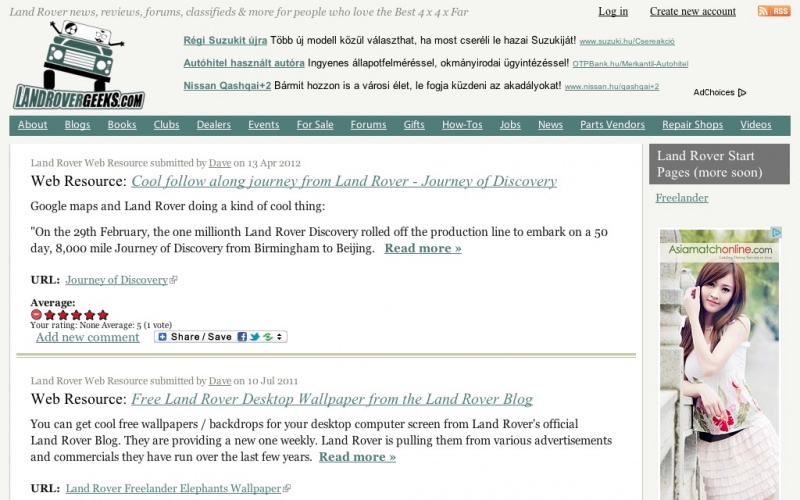Click the Facebook icon in Share/Save

pos(242,337)
